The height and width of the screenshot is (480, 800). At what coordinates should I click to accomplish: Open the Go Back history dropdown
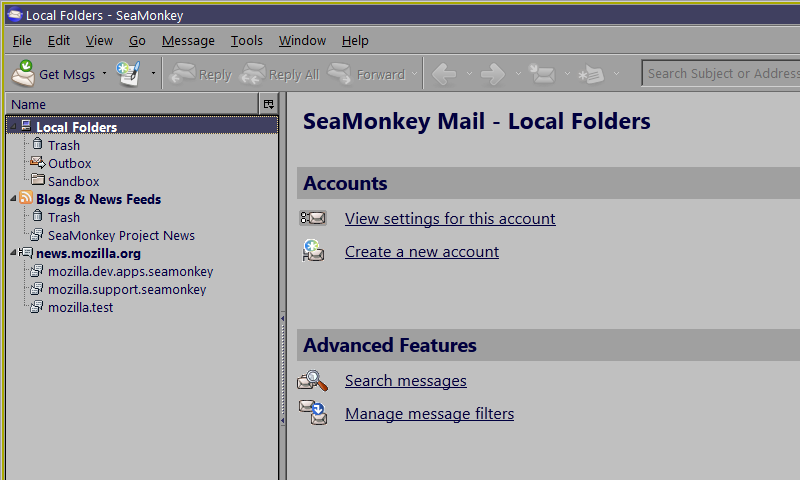point(469,74)
